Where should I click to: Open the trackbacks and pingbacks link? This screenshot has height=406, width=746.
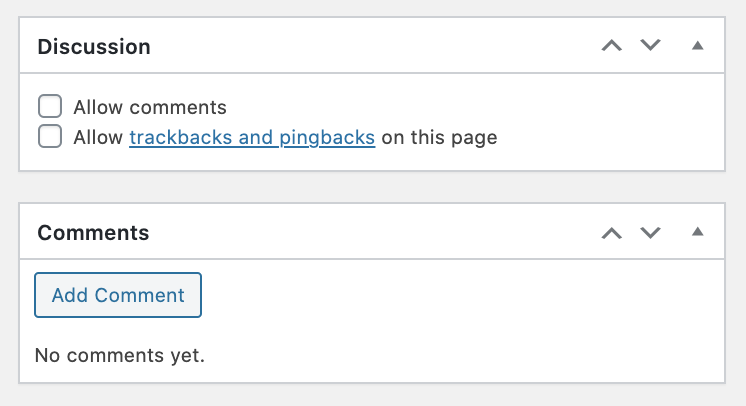[x=252, y=138]
